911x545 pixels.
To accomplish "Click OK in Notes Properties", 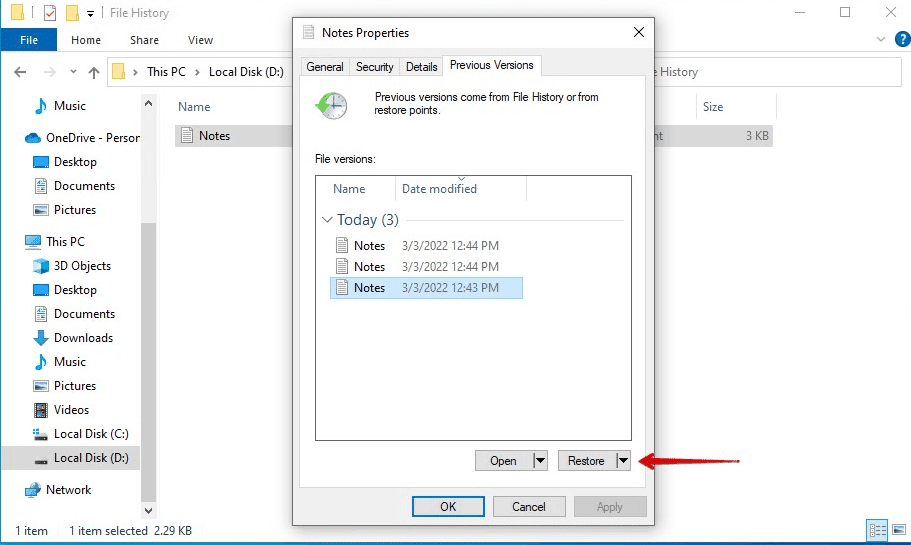I will tap(448, 507).
